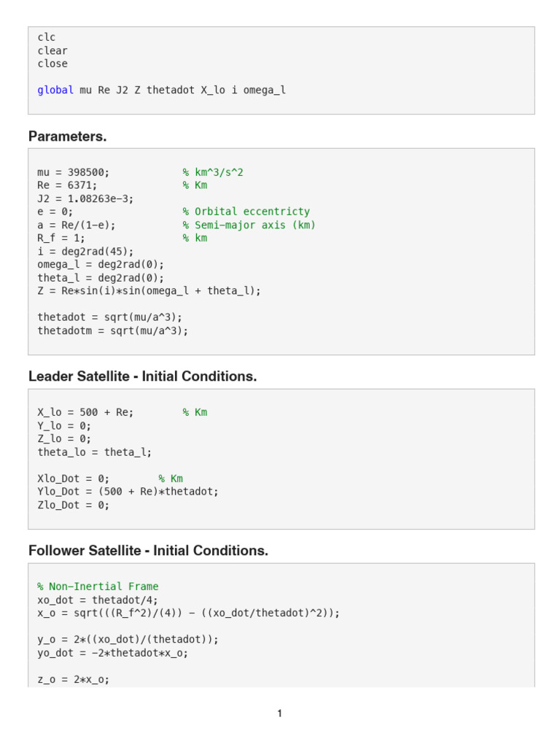Screen dimensions: 560x747
Task: Click the "Follower Satellite - Initial Conditions." heading
Action: tap(148, 551)
